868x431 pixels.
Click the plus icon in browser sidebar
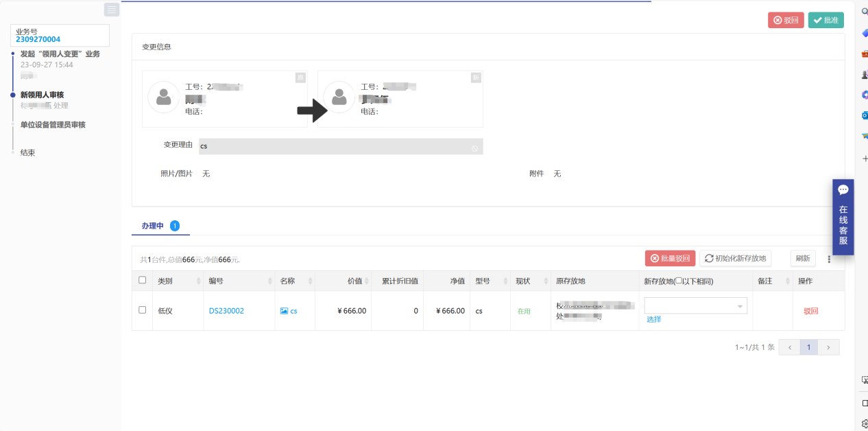pyautogui.click(x=864, y=159)
